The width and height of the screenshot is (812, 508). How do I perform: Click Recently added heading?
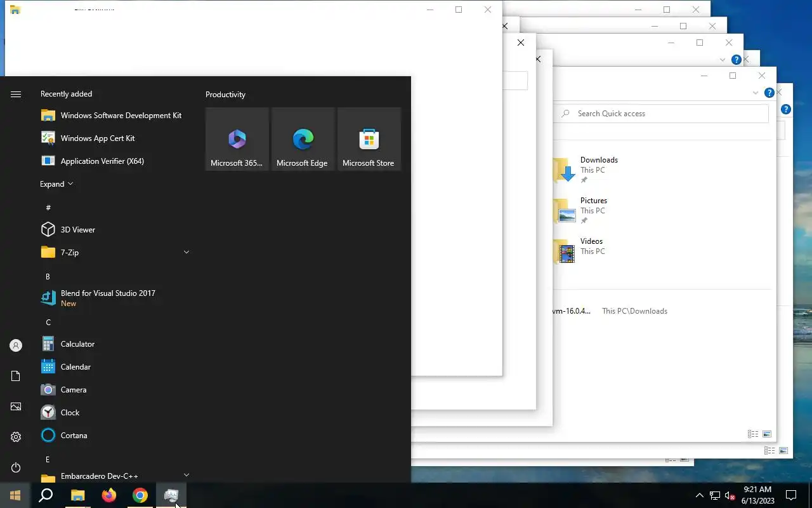66,94
